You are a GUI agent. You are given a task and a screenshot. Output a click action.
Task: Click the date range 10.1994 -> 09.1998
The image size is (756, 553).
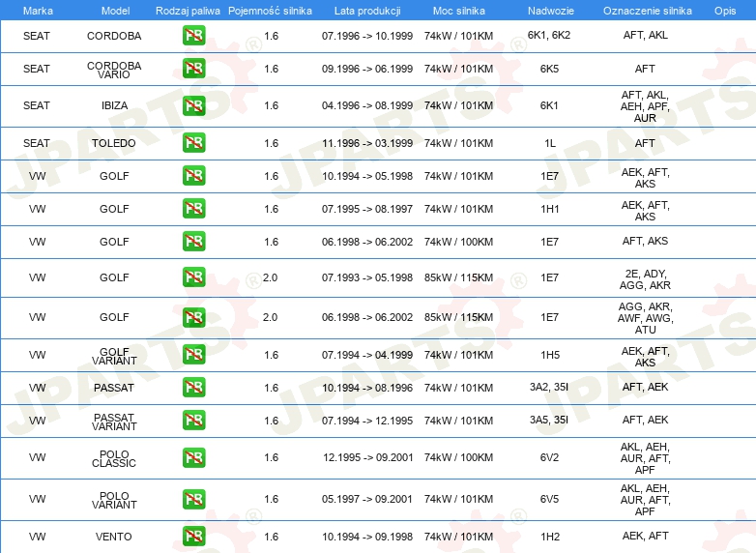(x=367, y=537)
